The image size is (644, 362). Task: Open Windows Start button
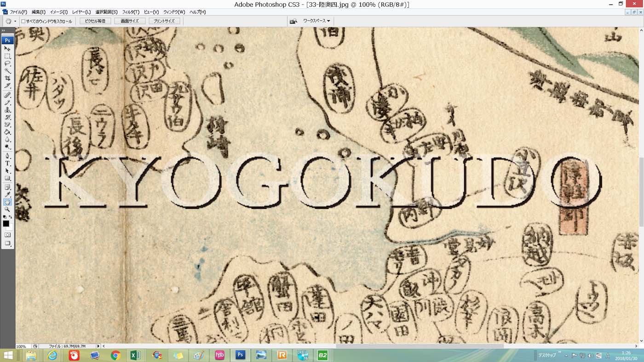pos(8,356)
